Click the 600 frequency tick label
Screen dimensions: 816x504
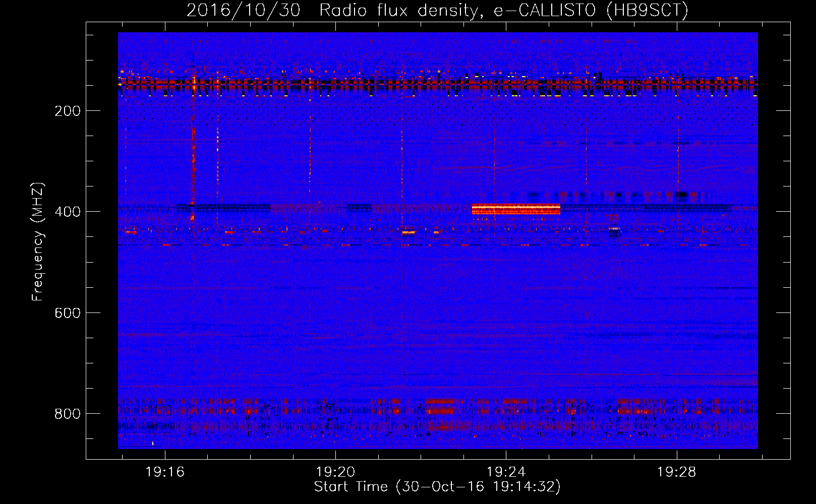[x=68, y=313]
